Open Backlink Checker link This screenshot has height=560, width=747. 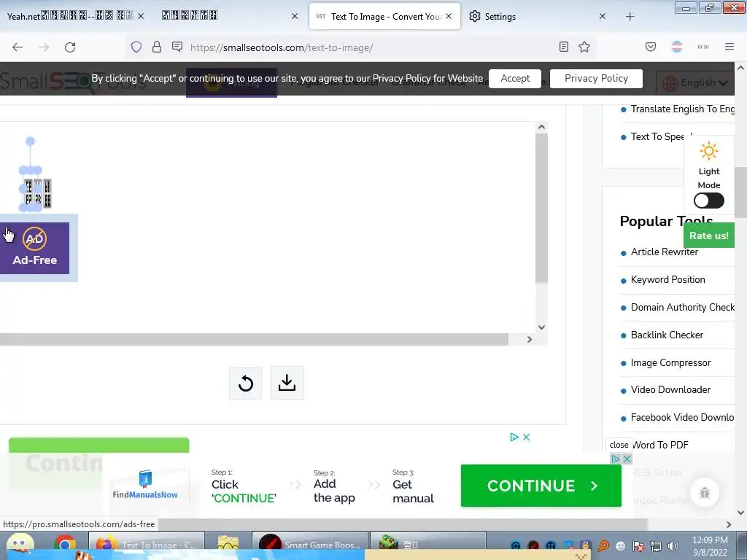[x=667, y=335]
